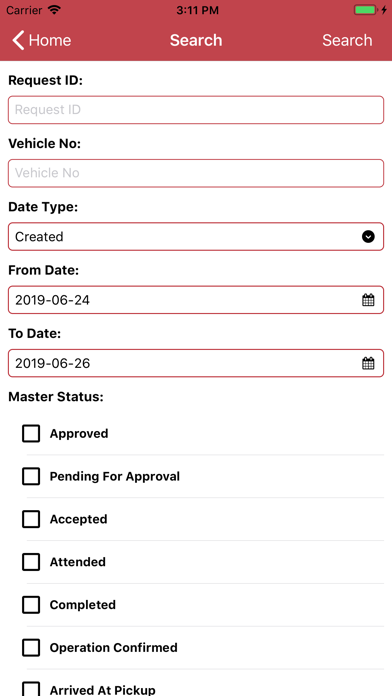Tap the Search button in top right
This screenshot has width=392, height=696.
pyautogui.click(x=347, y=40)
